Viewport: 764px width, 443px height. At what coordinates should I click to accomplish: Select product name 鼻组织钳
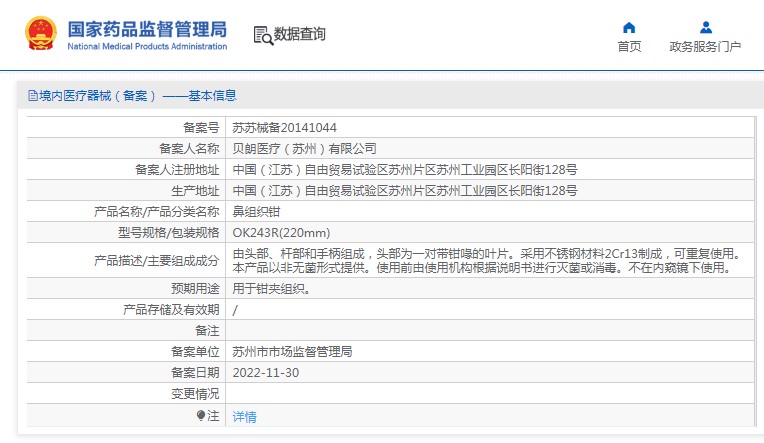tap(256, 212)
